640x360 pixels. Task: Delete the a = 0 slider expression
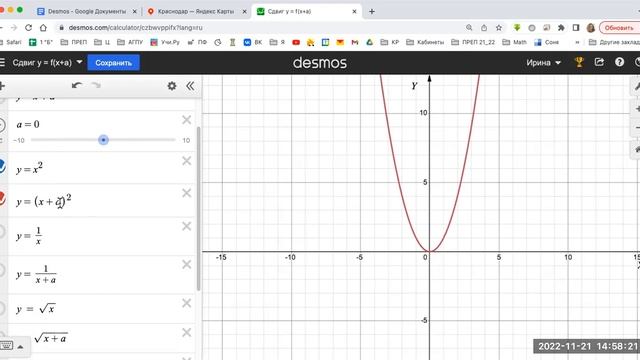(187, 120)
